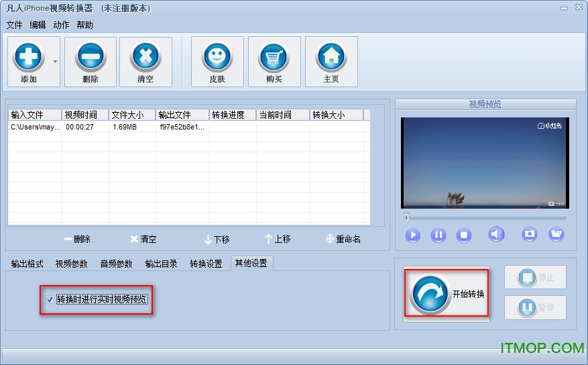Stop the preview playback
Viewport: 588px width, 365px height.
[463, 236]
